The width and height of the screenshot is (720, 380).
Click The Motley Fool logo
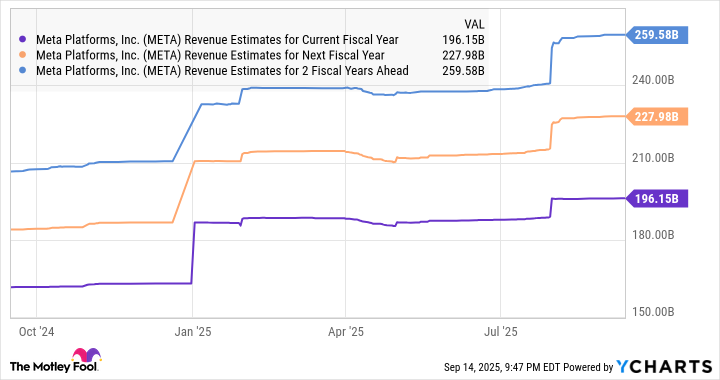click(55, 361)
